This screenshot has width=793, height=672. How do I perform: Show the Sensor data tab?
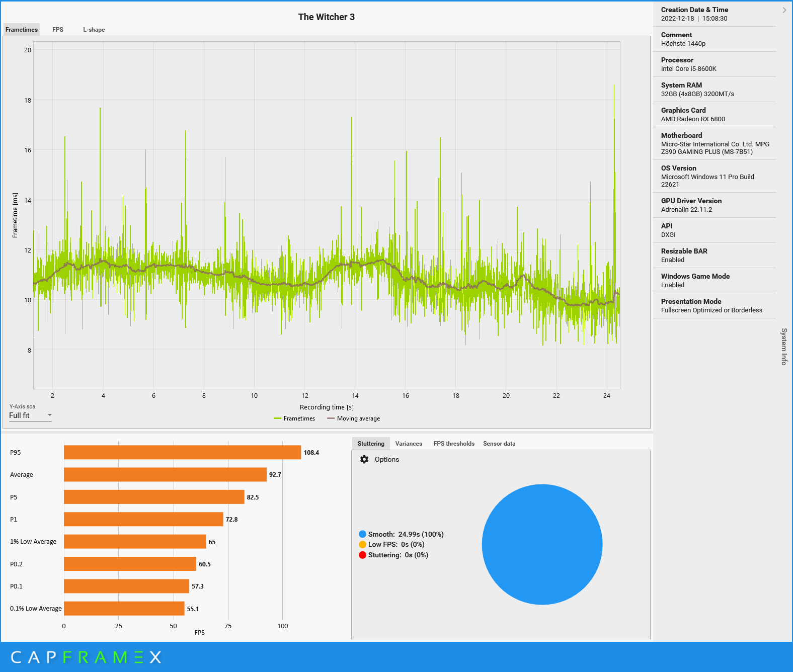(499, 444)
